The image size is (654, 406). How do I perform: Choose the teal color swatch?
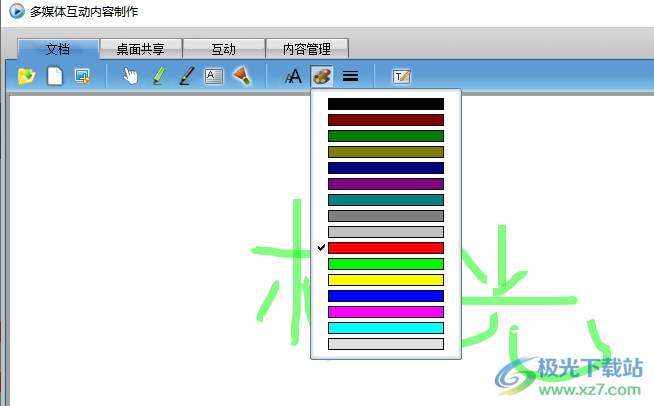(386, 200)
